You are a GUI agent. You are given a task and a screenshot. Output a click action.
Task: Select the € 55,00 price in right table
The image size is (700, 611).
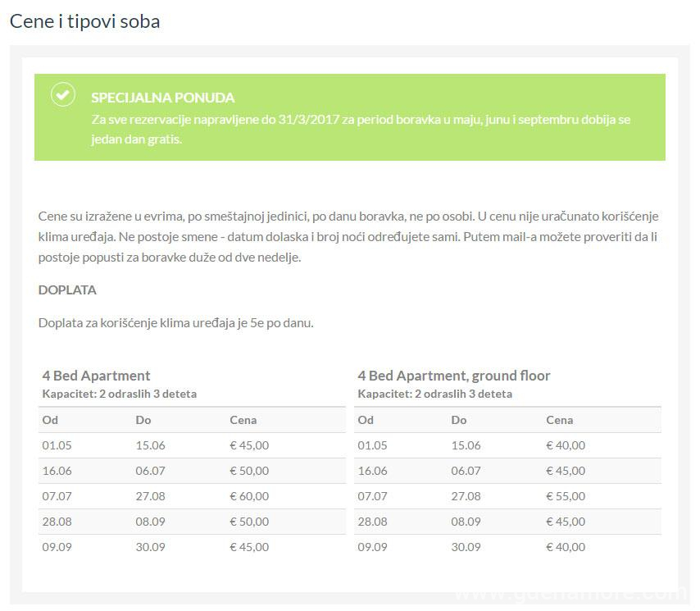(x=566, y=496)
